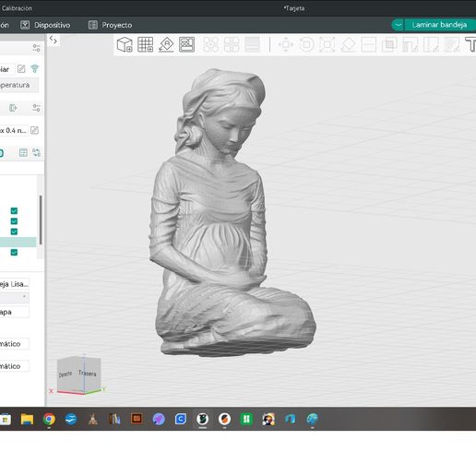
Task: Switch to the Dispositivo tab
Action: click(45, 25)
